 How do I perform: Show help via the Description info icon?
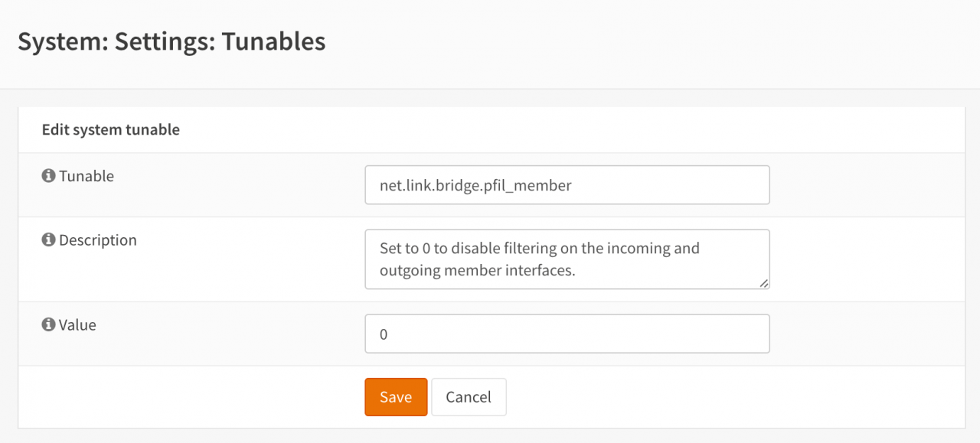(48, 240)
